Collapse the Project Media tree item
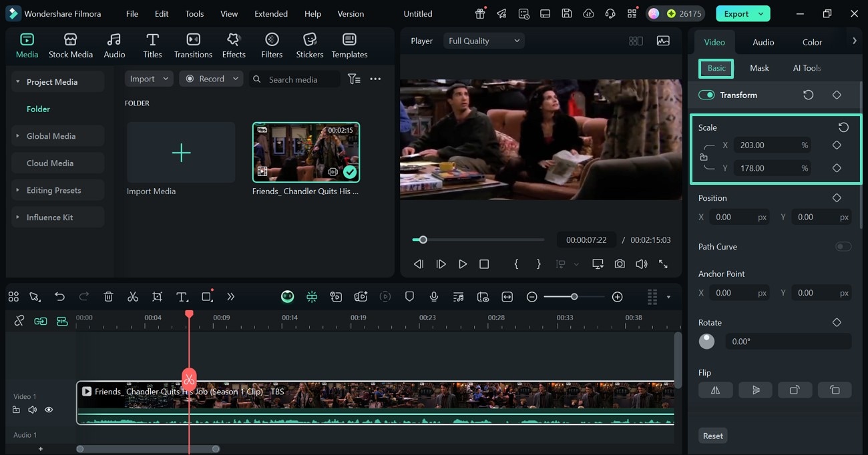868x455 pixels. (17, 81)
